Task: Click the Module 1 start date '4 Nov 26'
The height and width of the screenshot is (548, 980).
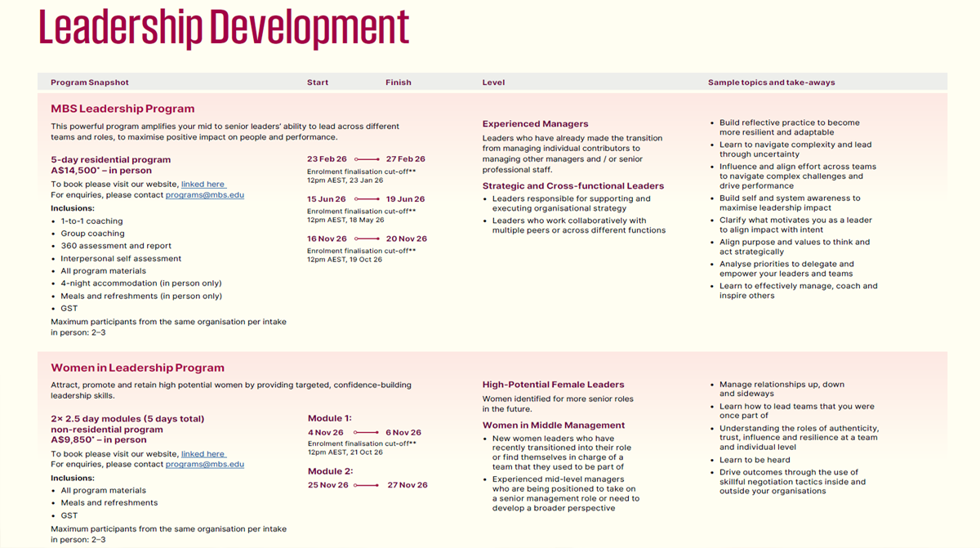Action: [326, 433]
